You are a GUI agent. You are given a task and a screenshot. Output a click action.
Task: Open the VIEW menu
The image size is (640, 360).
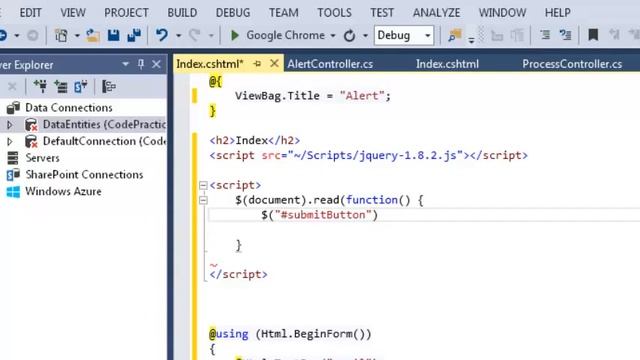point(73,13)
